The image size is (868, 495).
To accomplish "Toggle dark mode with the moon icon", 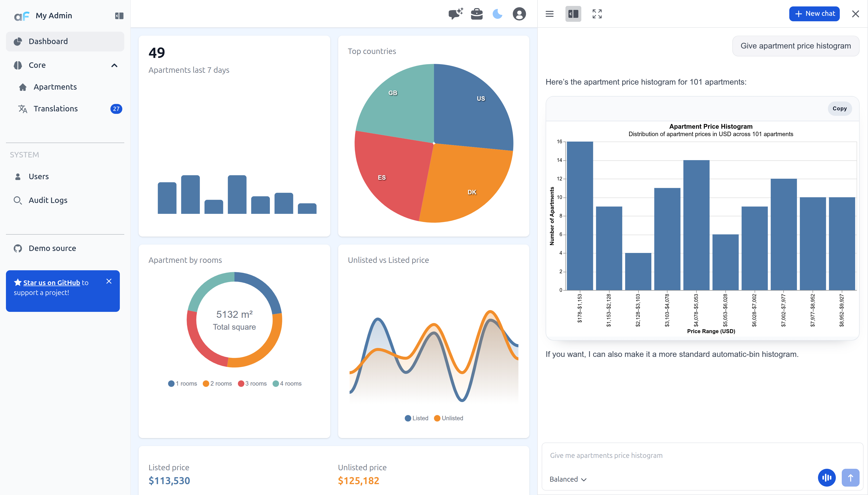I will click(x=497, y=14).
